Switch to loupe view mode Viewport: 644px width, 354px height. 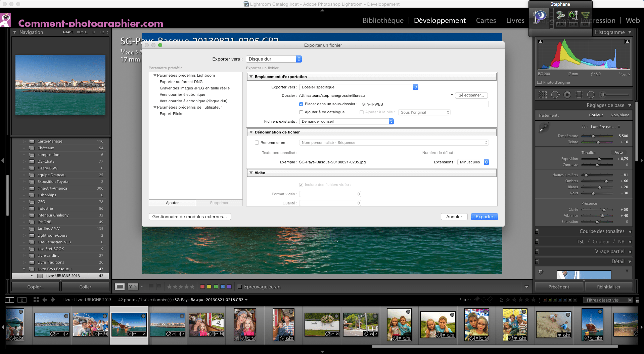pos(120,287)
